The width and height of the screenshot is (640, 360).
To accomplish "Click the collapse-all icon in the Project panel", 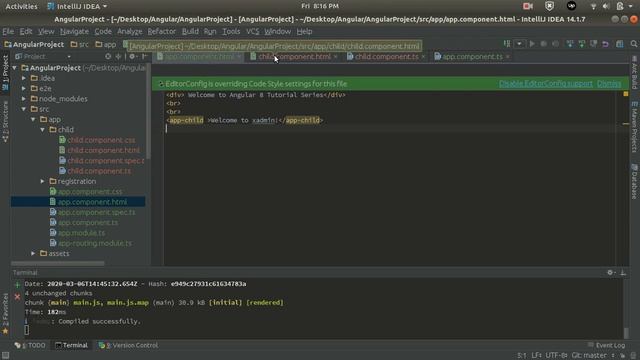I will pos(118,56).
